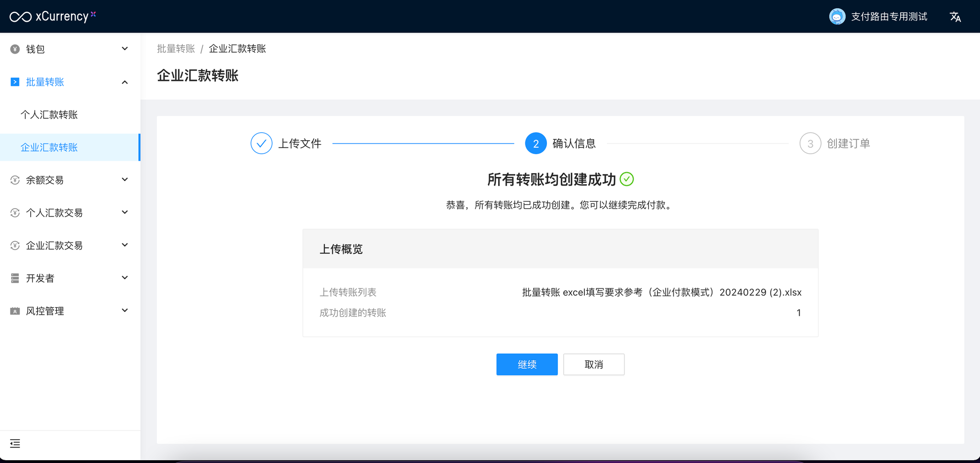Click the uploaded xlsx file name

[x=662, y=292]
